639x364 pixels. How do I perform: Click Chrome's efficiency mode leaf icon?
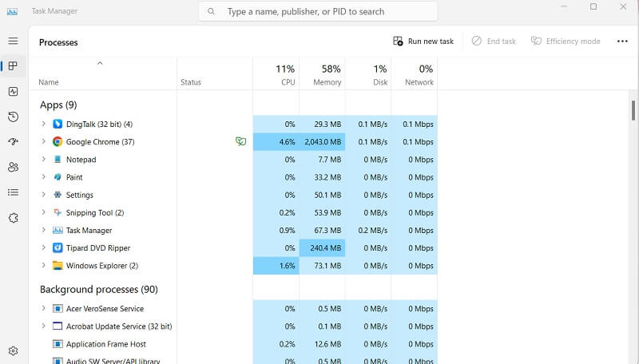tap(241, 141)
